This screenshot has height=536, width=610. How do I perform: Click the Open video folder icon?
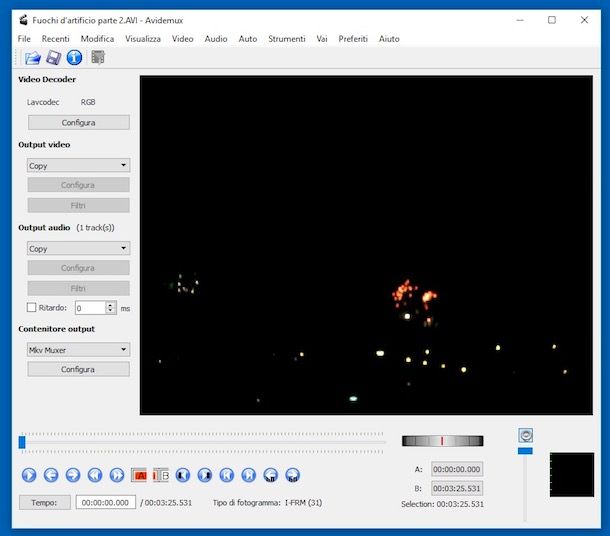(x=32, y=57)
